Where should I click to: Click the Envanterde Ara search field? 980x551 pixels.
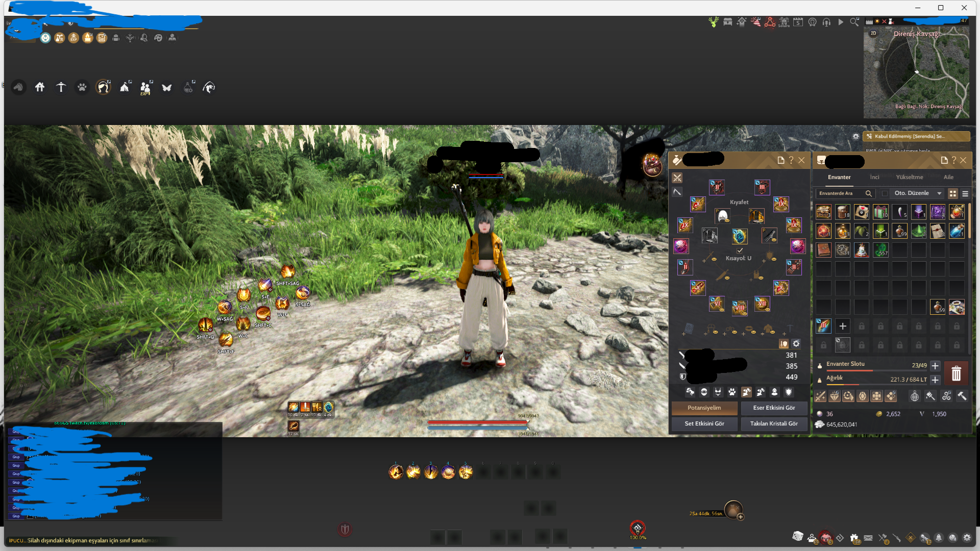coord(845,193)
